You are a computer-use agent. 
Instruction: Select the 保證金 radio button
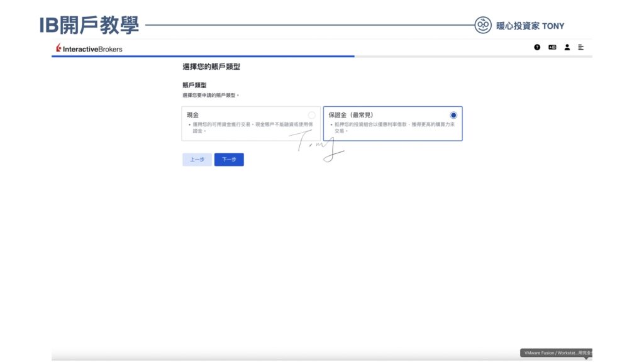(x=453, y=115)
